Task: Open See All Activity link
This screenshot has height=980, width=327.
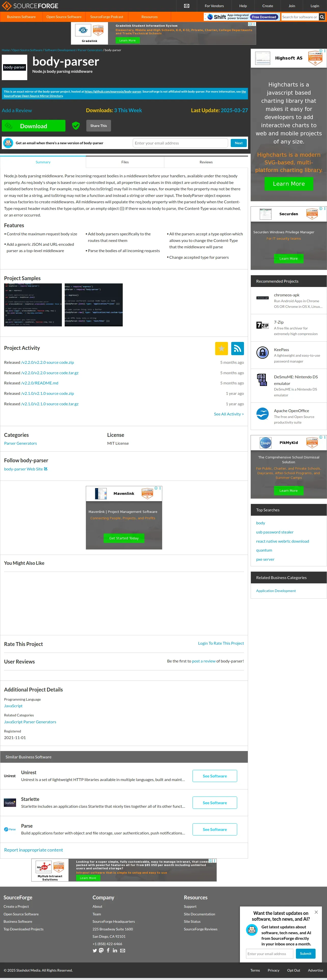Action: [x=229, y=414]
